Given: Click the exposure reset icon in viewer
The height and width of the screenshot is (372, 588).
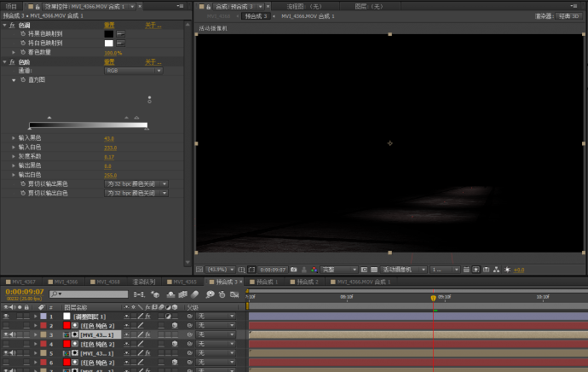Looking at the screenshot, I should click(x=508, y=270).
